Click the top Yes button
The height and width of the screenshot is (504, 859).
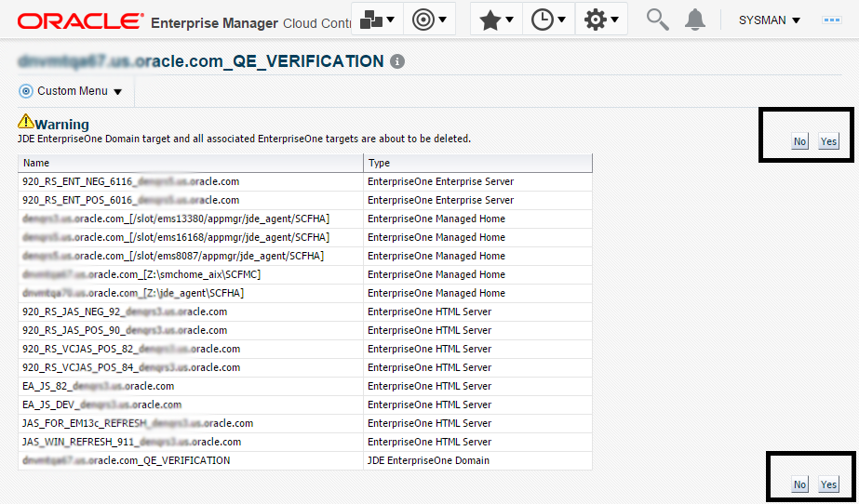[x=828, y=141]
